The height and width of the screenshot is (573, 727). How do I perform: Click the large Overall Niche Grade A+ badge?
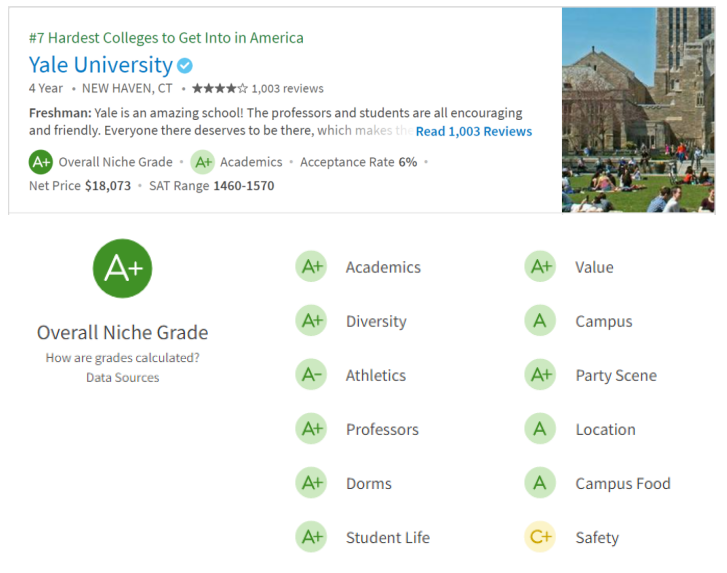pyautogui.click(x=122, y=268)
